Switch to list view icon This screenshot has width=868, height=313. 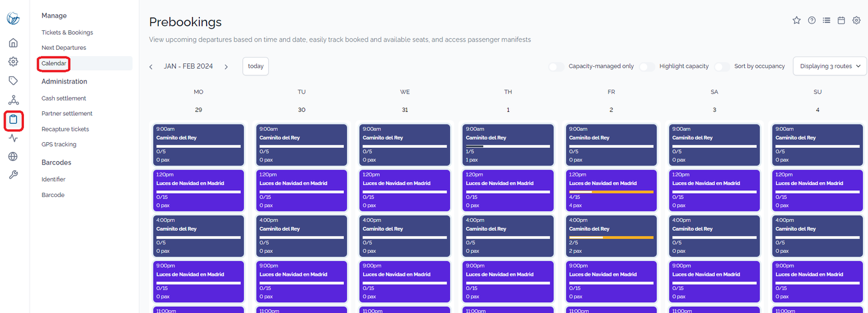tap(826, 21)
